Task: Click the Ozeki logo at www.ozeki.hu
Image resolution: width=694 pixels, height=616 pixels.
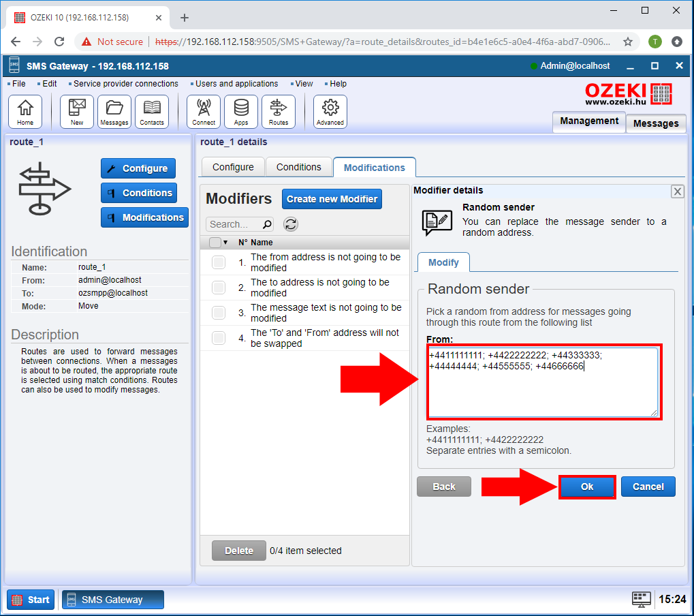Action: pos(629,94)
